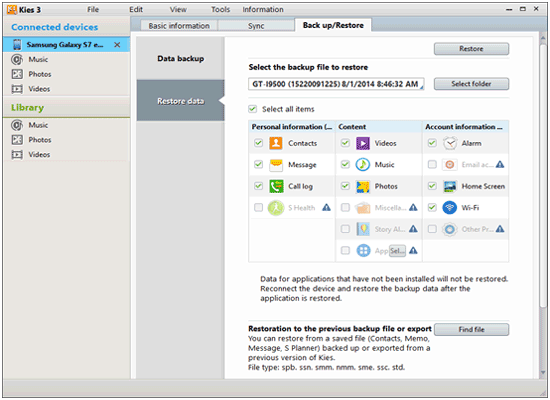Open Photos in the Library section

coord(40,140)
